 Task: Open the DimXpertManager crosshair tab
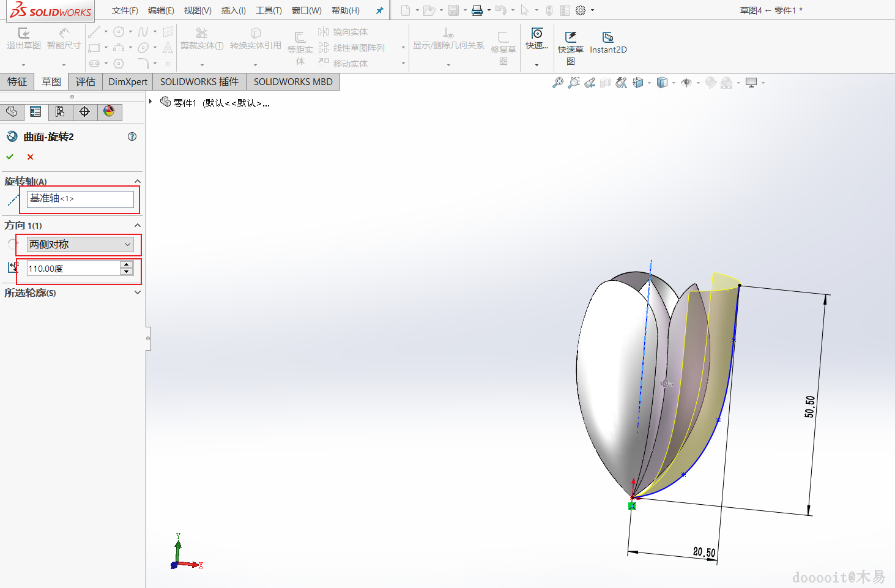pyautogui.click(x=84, y=111)
